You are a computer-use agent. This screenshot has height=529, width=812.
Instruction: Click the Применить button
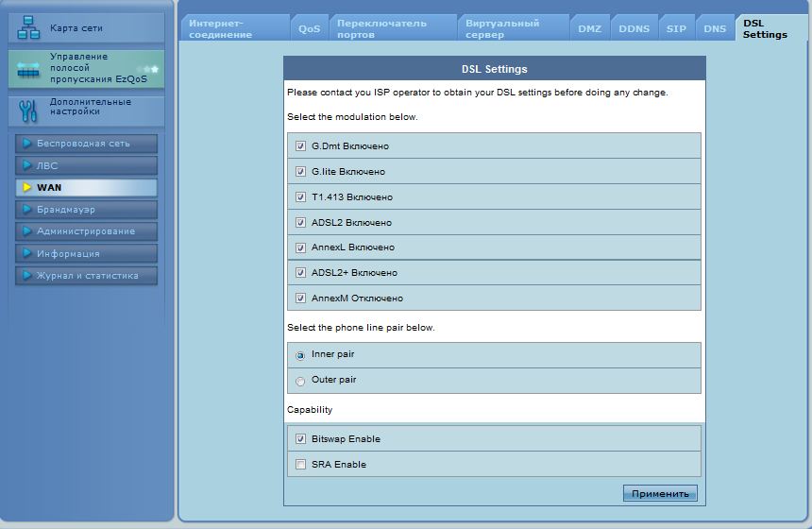(660, 494)
